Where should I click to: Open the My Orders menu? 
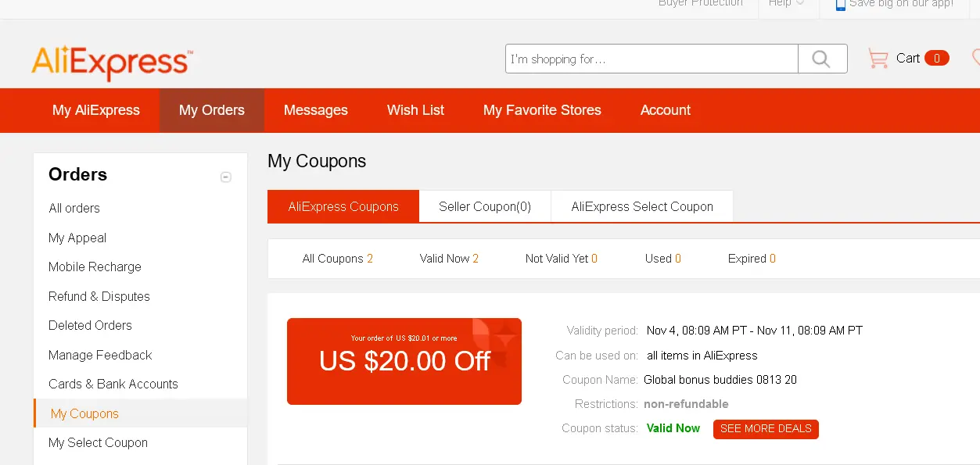(212, 110)
